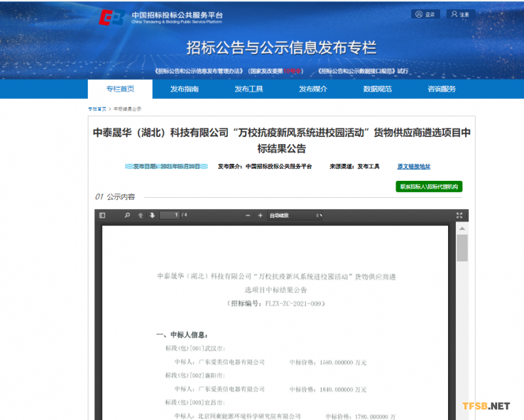Click the 标段(包)[003]宜昌市 line
The image size is (524, 420).
[195, 402]
